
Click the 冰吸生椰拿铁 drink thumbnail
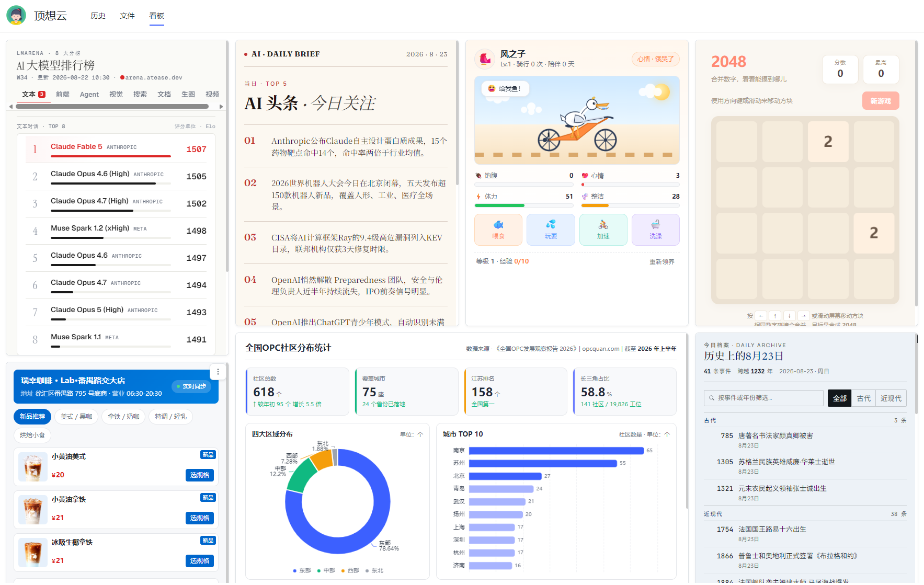(x=33, y=553)
